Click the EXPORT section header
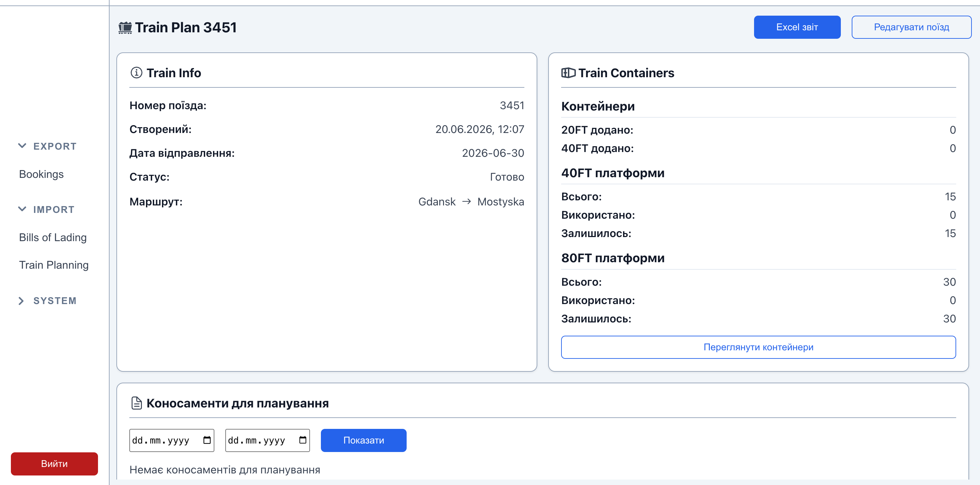The width and height of the screenshot is (980, 485). pyautogui.click(x=55, y=146)
